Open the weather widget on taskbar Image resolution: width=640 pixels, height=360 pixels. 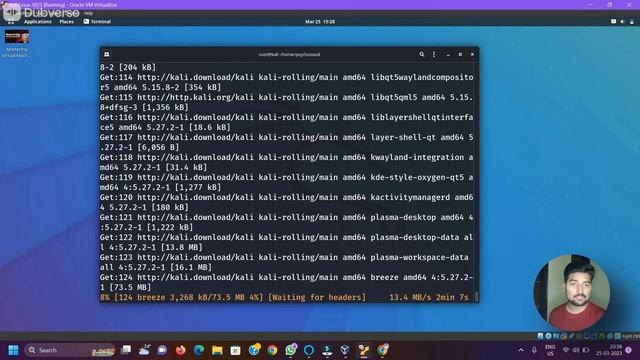144,350
